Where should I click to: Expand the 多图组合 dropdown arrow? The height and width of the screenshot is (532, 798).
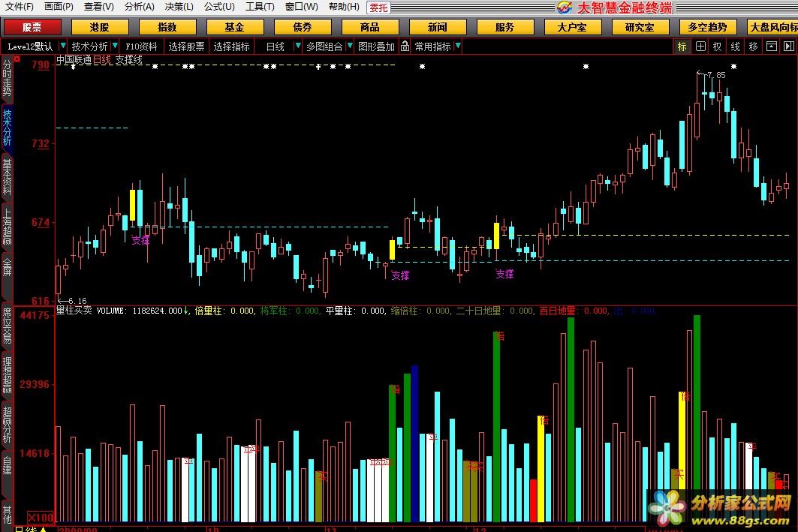click(349, 47)
